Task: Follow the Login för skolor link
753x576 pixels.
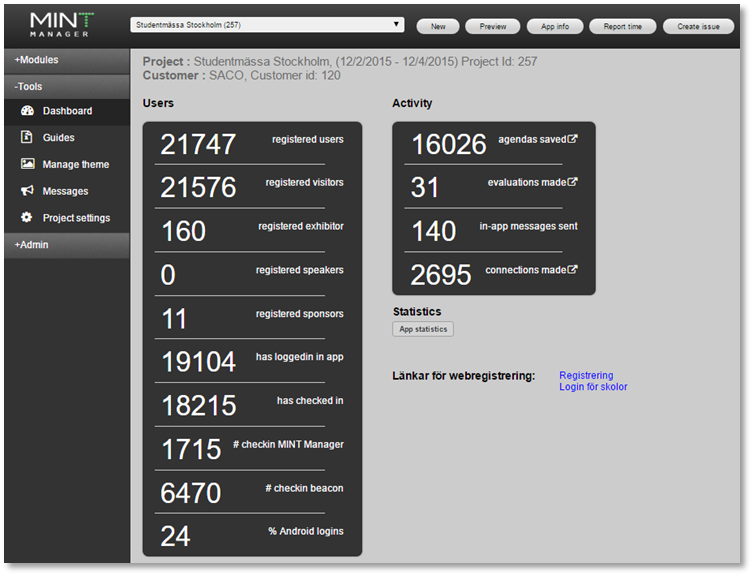Action: click(x=593, y=387)
